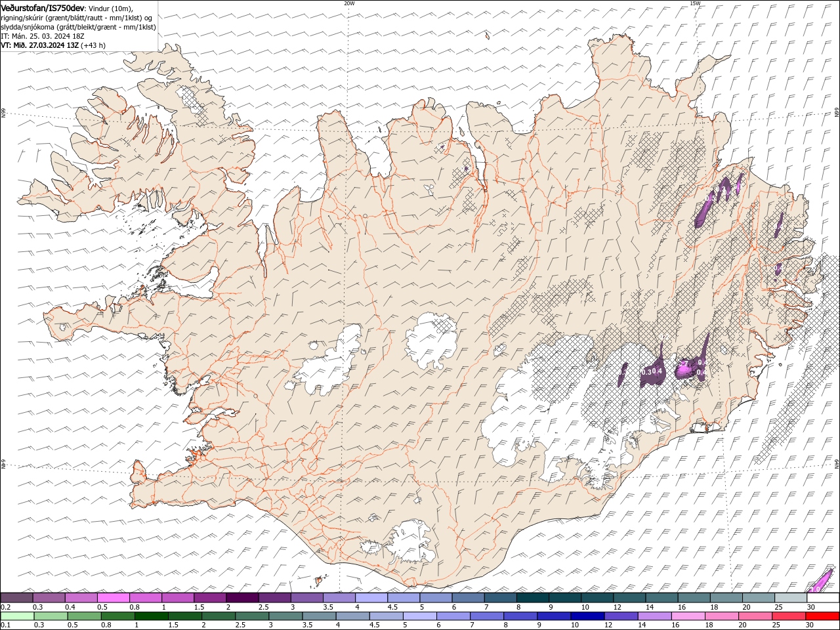Pick the violet swatch labeled 12 in bottom legend row
Image resolution: width=840 pixels, height=630 pixels.
pos(620,616)
